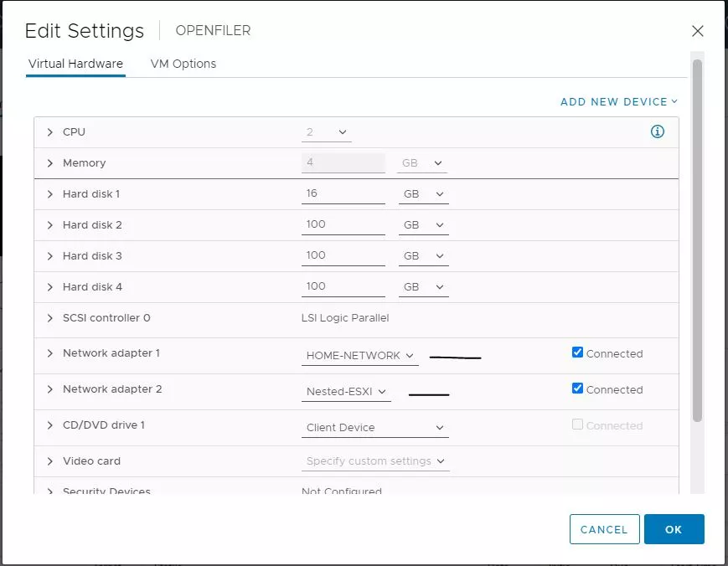Image resolution: width=728 pixels, height=566 pixels.
Task: Click Hard disk 3 size field
Action: tap(343, 256)
